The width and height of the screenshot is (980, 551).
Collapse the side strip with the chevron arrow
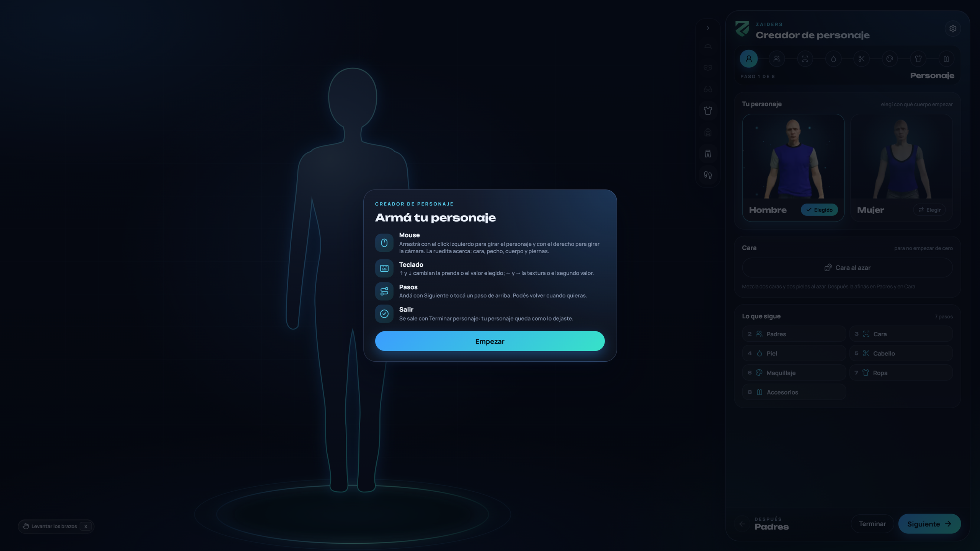point(708,28)
